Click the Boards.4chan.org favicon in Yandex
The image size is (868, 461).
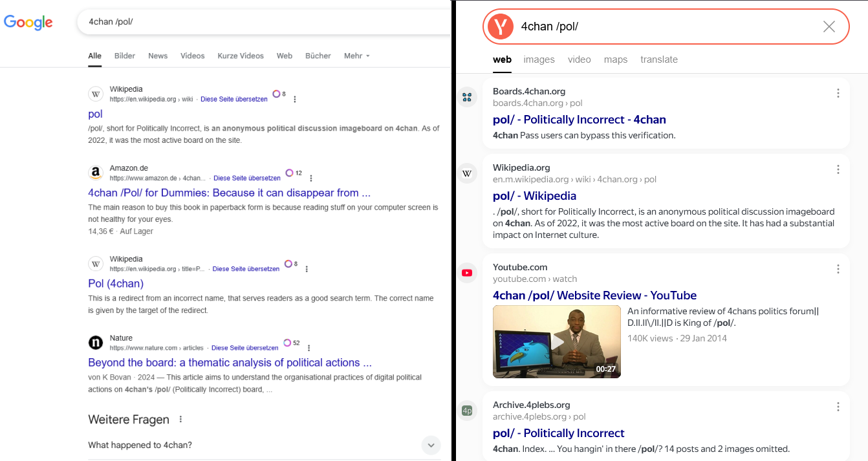pos(467,98)
